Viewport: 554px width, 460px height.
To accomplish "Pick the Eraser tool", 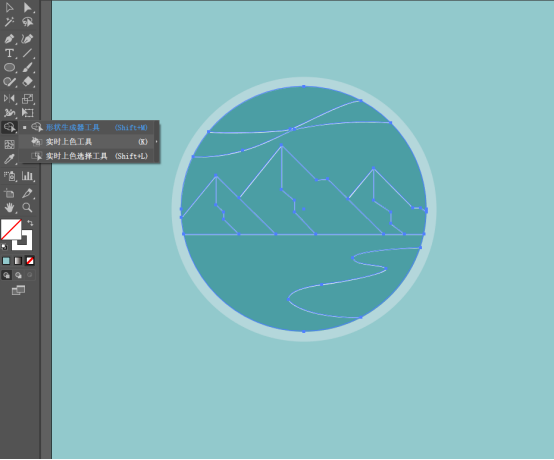I will coord(28,82).
